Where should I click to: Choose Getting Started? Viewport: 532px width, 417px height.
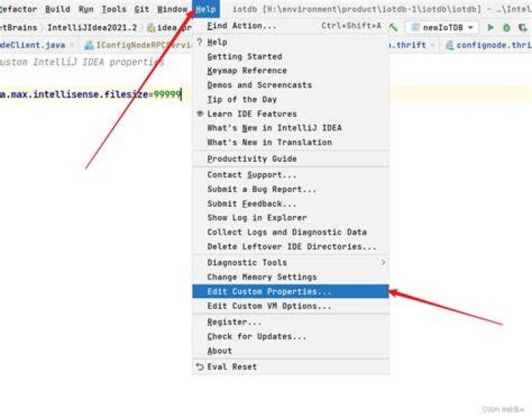click(290, 57)
